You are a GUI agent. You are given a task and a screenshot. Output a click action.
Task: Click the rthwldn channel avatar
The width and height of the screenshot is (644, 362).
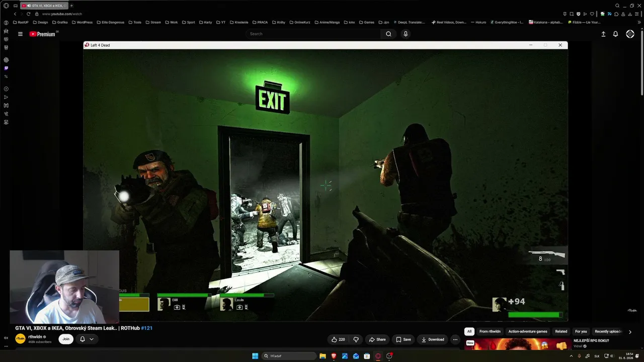(20, 339)
